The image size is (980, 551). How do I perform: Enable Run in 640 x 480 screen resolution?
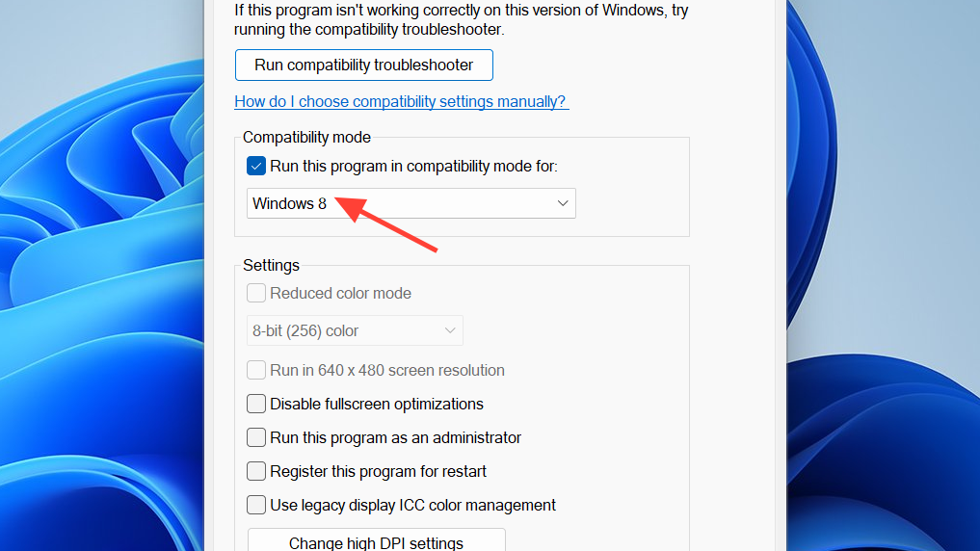[x=256, y=370]
